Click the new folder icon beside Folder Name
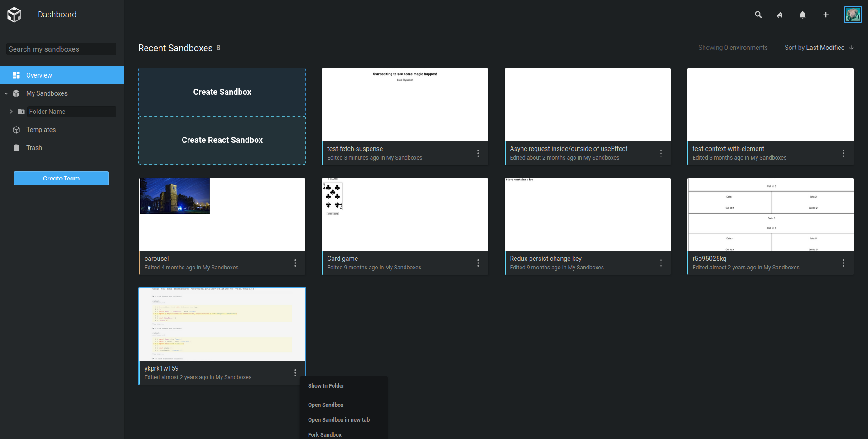 21,112
